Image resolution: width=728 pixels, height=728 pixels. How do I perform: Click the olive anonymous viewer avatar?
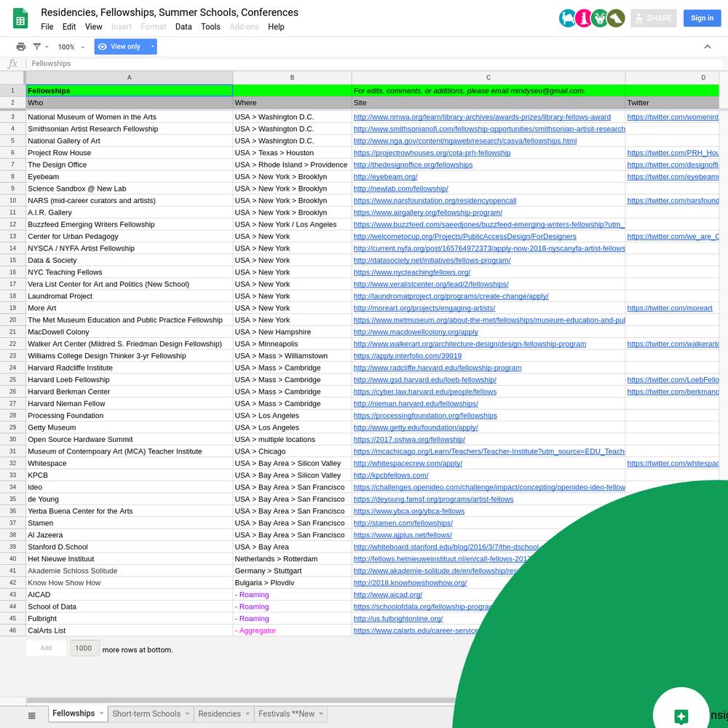tap(616, 18)
